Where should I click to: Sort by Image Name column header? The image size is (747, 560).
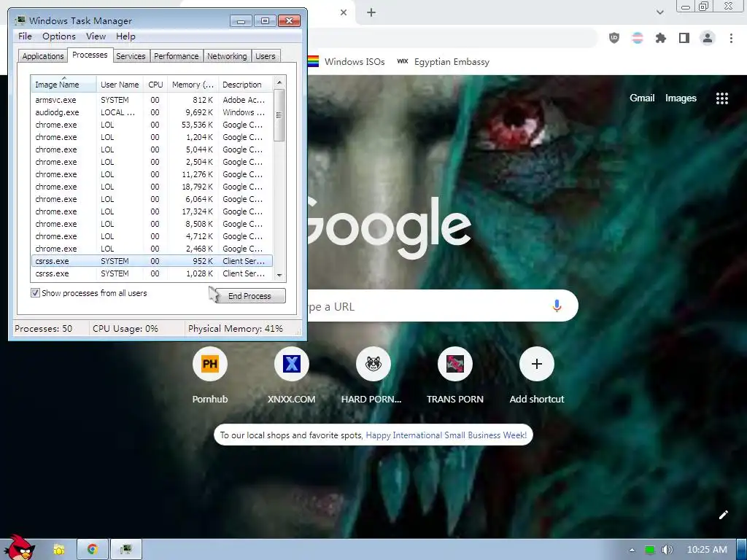(63, 85)
